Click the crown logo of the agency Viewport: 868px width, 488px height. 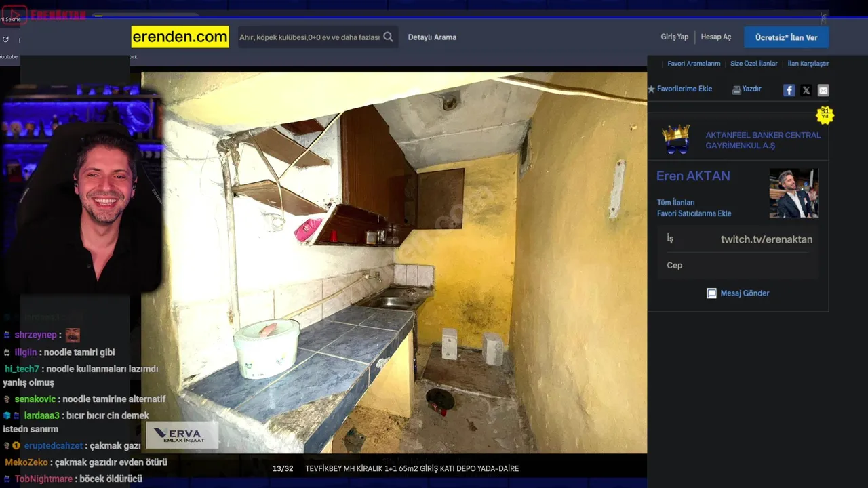(676, 139)
